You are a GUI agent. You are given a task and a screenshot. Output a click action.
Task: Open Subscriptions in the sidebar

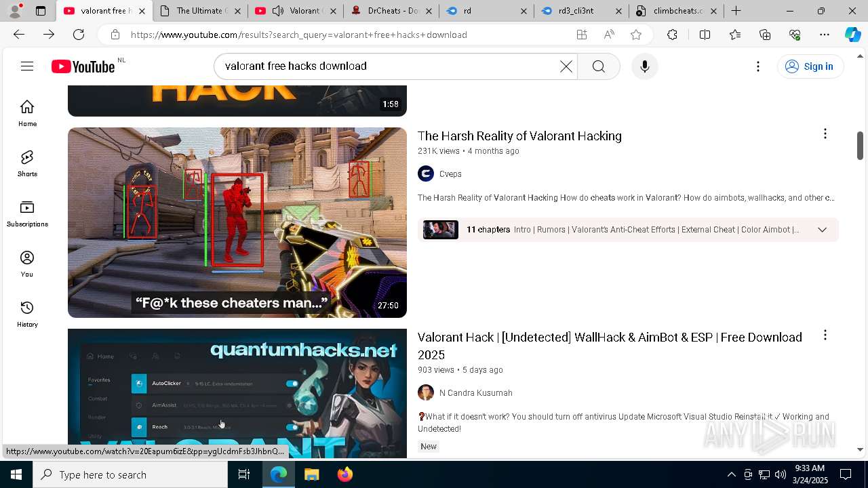[27, 213]
